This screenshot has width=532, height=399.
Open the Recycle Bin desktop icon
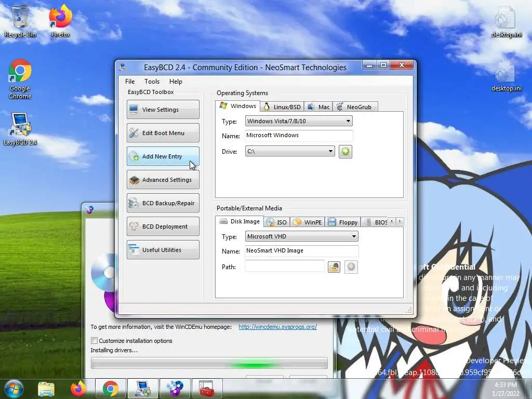click(x=20, y=21)
